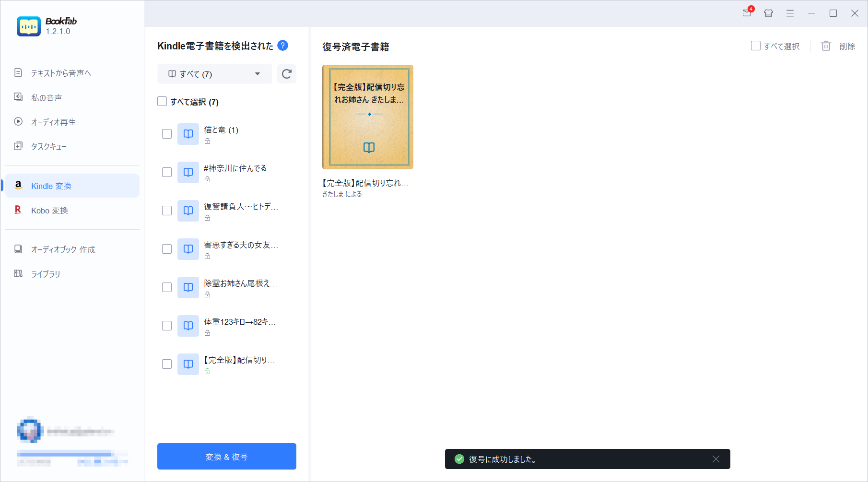Screen dimensions: 868x482
Task: Click the 削除 link
Action: [x=848, y=46]
